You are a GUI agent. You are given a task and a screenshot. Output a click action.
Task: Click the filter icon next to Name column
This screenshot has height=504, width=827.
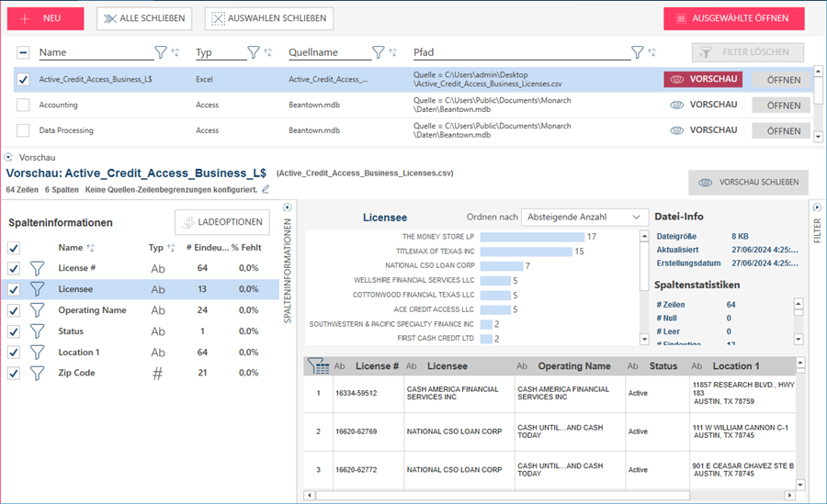161,52
